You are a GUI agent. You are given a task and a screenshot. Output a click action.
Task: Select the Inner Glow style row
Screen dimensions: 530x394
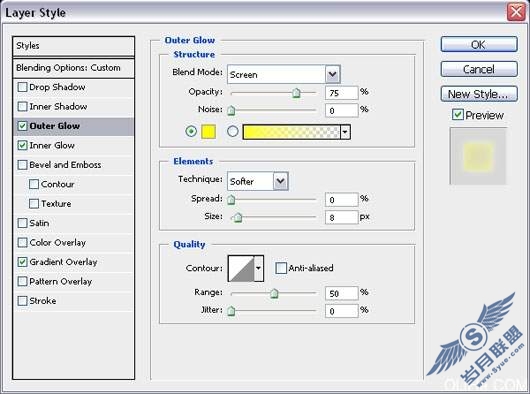coord(73,146)
